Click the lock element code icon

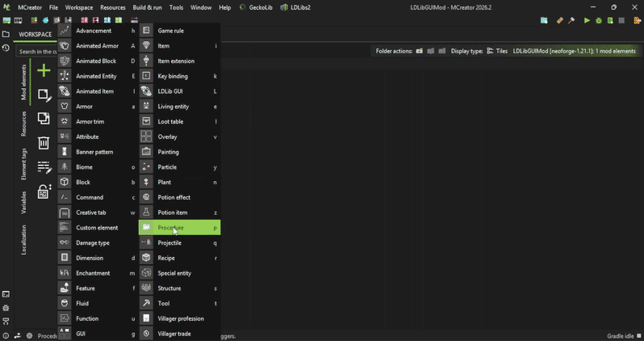pyautogui.click(x=44, y=192)
